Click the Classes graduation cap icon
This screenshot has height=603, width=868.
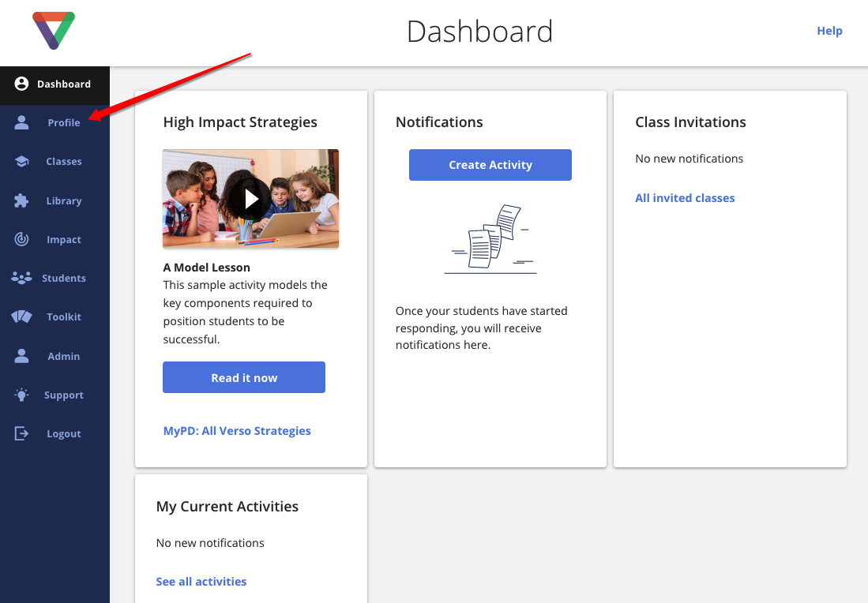point(21,162)
